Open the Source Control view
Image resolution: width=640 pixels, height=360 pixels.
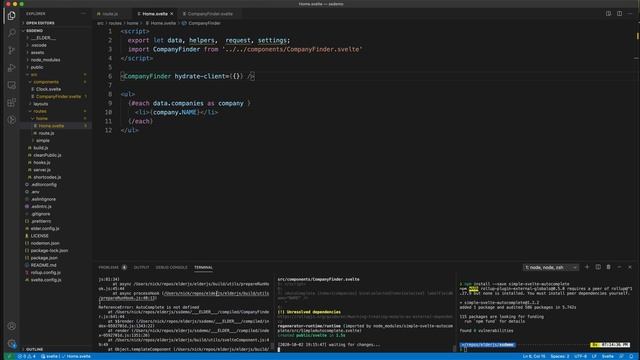pyautogui.click(x=11, y=50)
